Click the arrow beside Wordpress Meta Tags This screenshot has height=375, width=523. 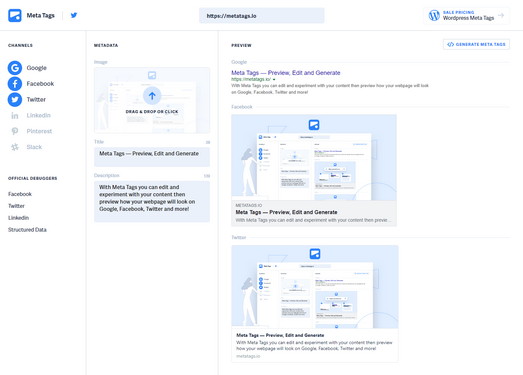(501, 15)
